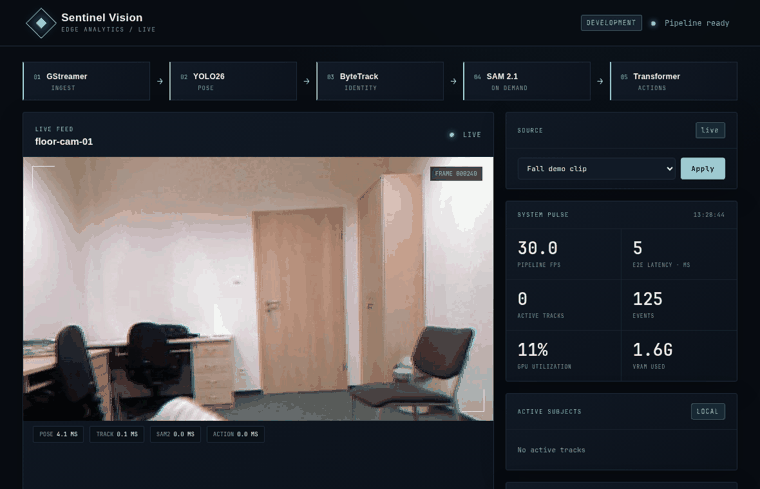760x489 pixels.
Task: Click the DEVELOPMENT environment badge
Action: click(611, 23)
